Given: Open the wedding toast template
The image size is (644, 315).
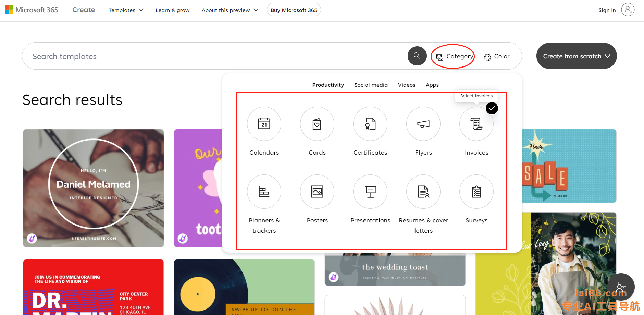Looking at the screenshot, I should pyautogui.click(x=395, y=269).
